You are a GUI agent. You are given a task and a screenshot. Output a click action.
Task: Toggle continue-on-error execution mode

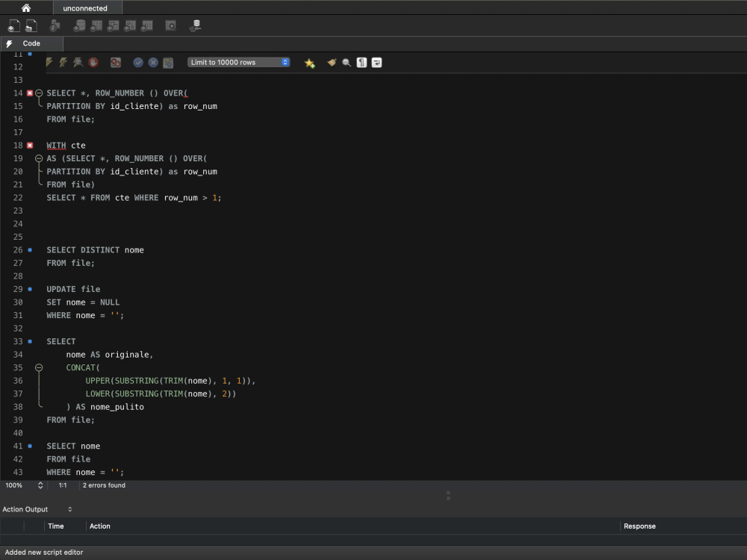(x=116, y=63)
